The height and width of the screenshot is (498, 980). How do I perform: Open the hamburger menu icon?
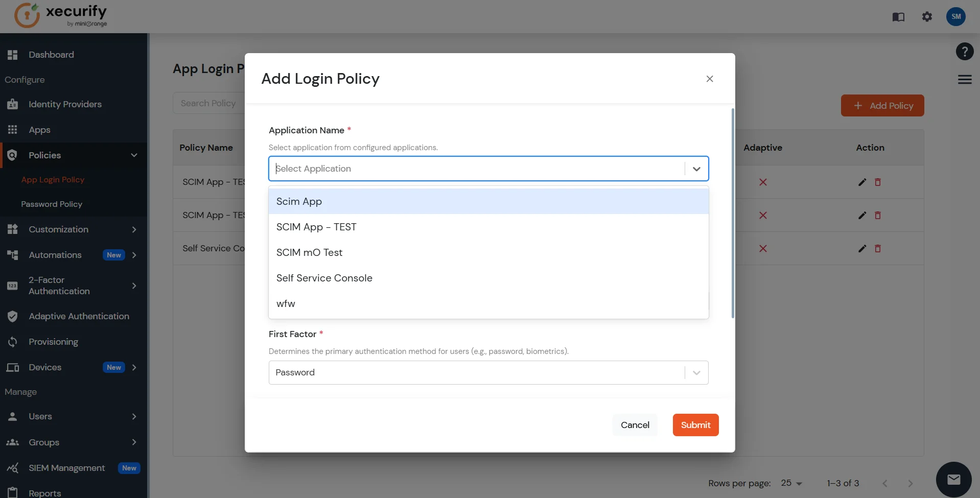[x=965, y=79]
